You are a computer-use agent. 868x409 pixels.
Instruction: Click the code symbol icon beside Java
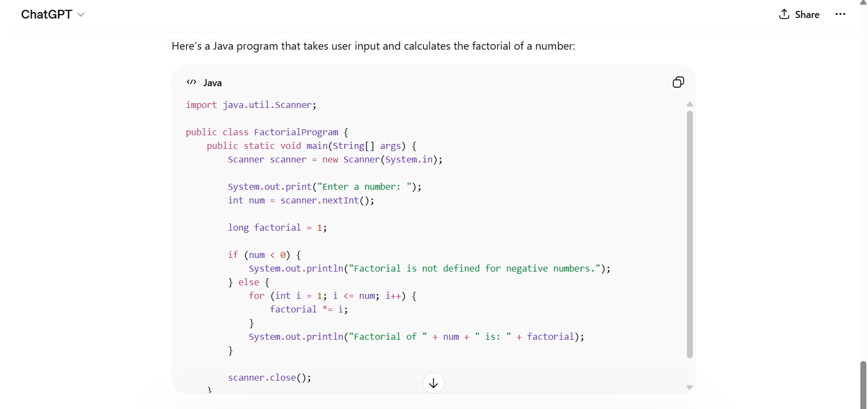click(x=191, y=82)
